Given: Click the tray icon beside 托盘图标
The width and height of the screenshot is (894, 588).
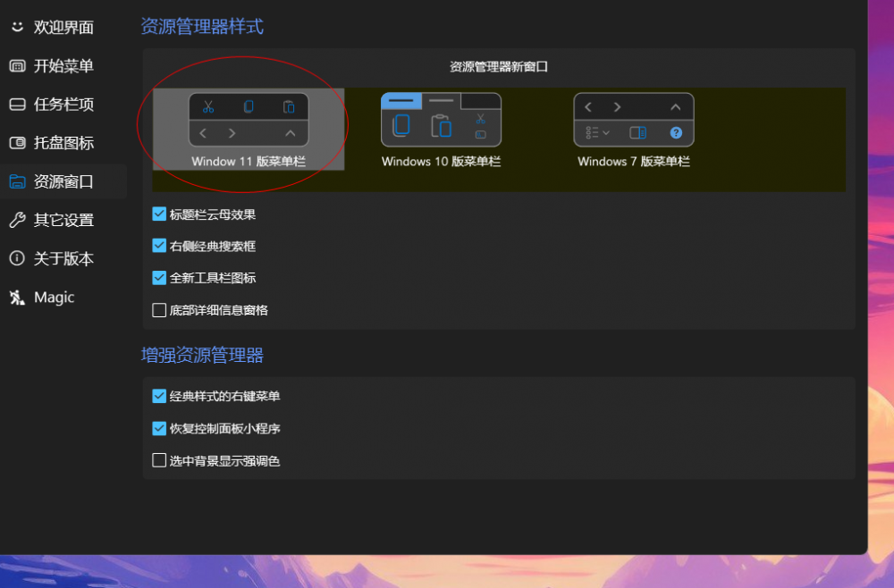Looking at the screenshot, I should pyautogui.click(x=16, y=143).
